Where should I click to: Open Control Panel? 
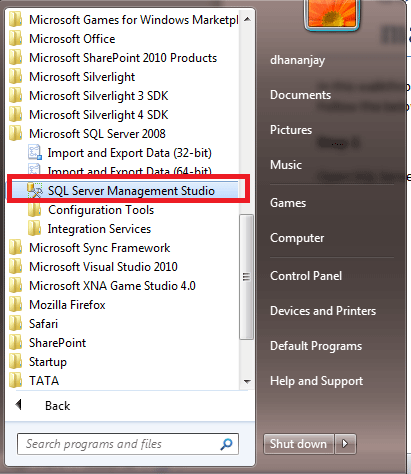coord(306,276)
